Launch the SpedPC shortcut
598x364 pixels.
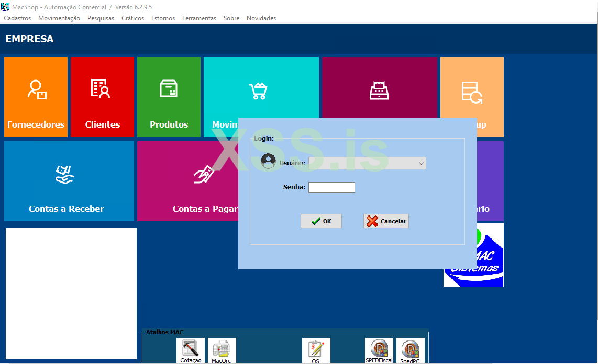[410, 350]
